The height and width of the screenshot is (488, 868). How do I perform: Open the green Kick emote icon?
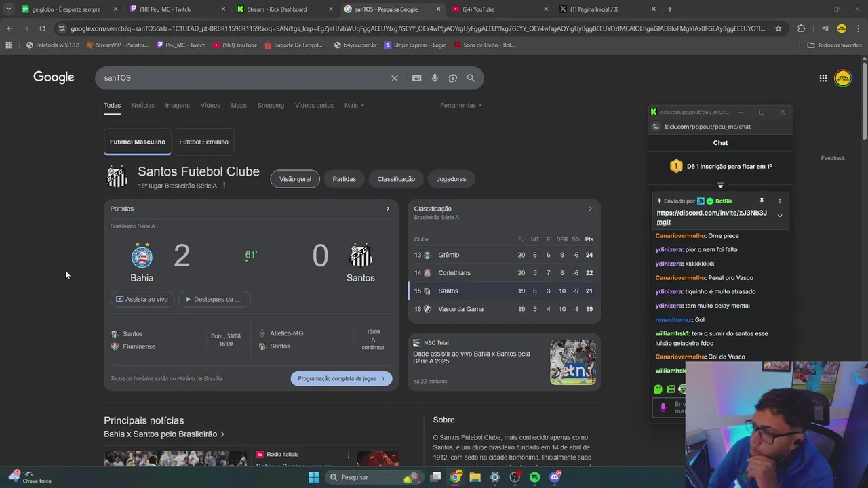point(658,389)
